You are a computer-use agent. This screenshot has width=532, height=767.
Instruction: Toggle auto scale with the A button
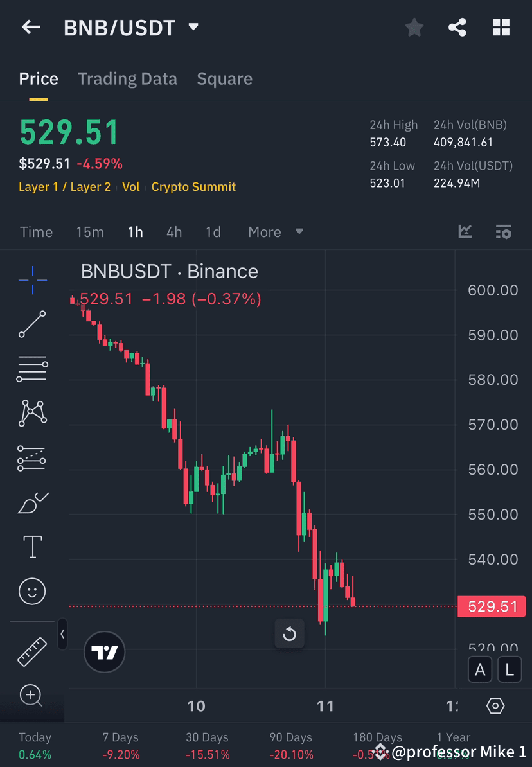(x=480, y=669)
